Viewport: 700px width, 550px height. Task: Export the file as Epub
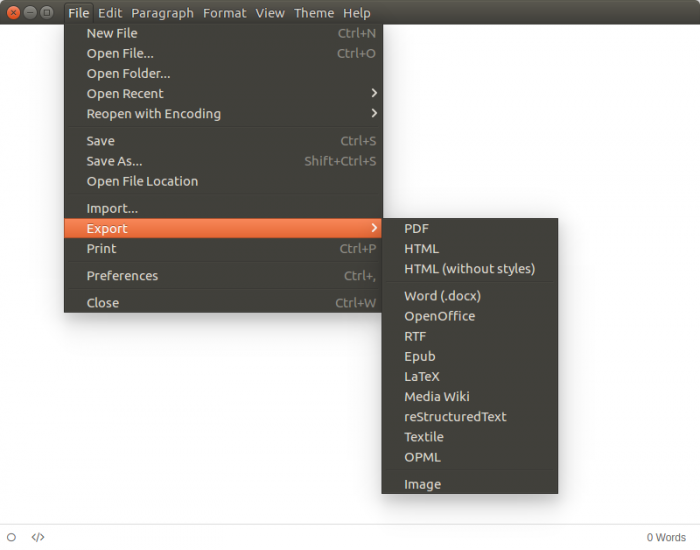pos(419,356)
